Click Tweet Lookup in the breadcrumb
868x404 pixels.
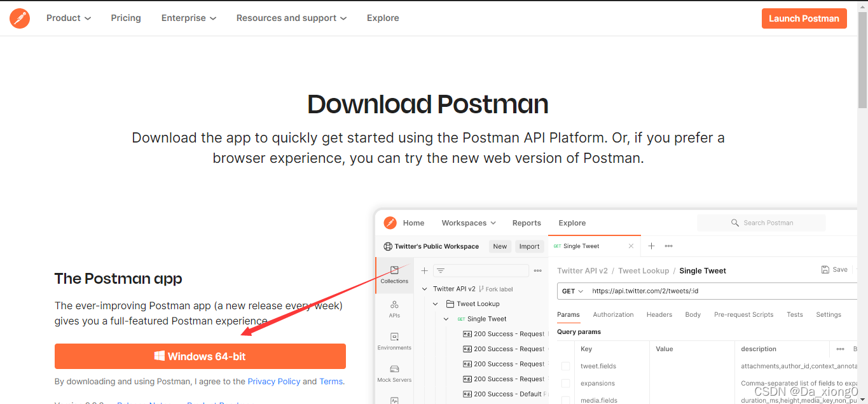[644, 270]
